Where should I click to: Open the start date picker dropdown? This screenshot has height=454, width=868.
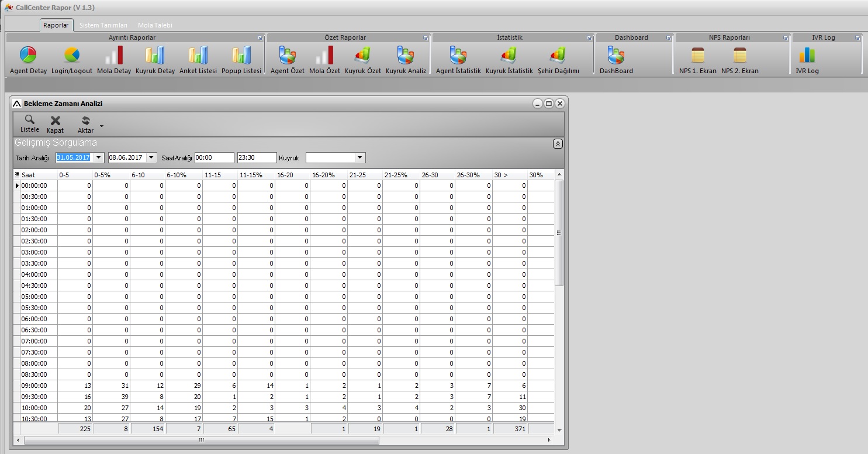tap(98, 157)
